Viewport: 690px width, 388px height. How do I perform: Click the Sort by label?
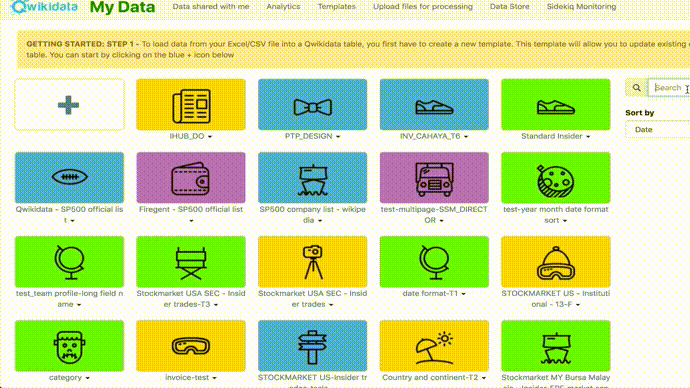click(639, 113)
